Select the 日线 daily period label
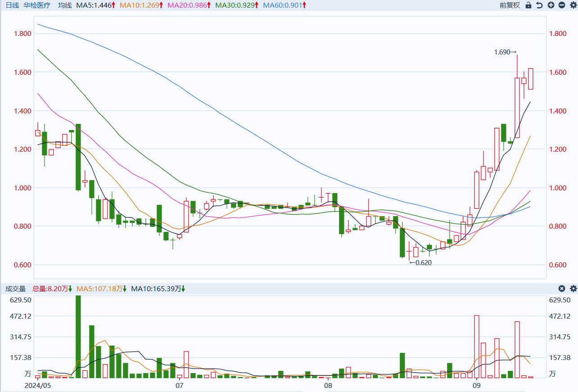 12,5
